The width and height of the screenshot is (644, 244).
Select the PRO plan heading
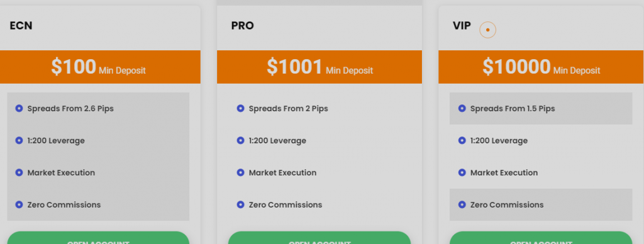click(242, 25)
